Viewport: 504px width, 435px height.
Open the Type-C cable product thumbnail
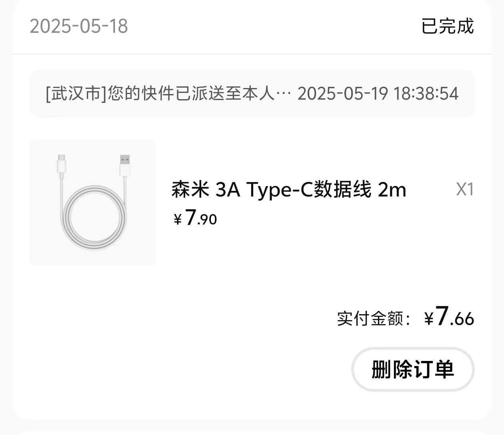coord(92,202)
